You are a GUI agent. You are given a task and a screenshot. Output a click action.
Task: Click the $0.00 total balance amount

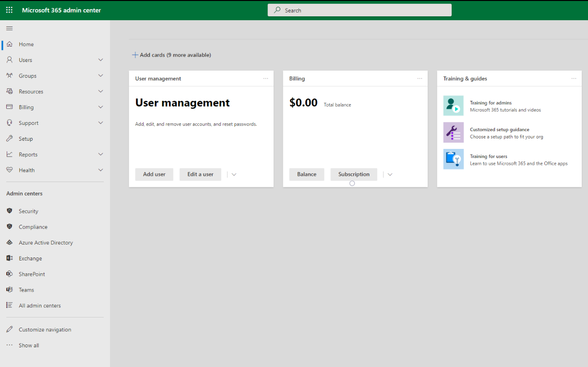(x=303, y=103)
